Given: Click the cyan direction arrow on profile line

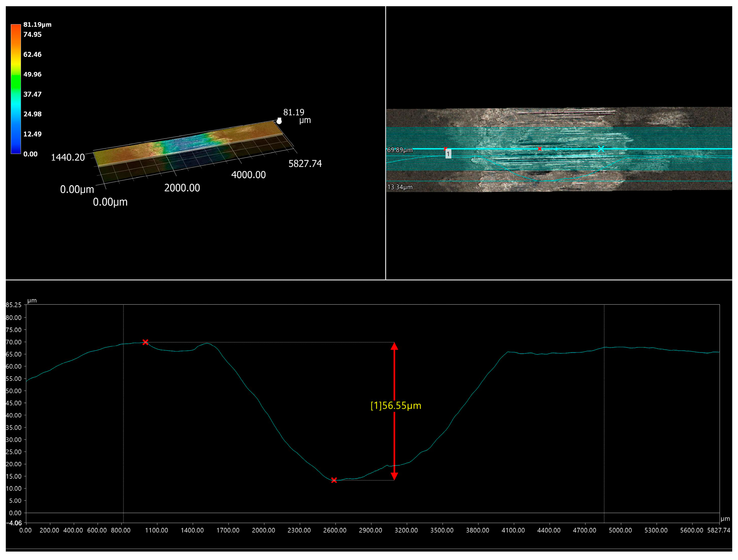Looking at the screenshot, I should [557, 149].
